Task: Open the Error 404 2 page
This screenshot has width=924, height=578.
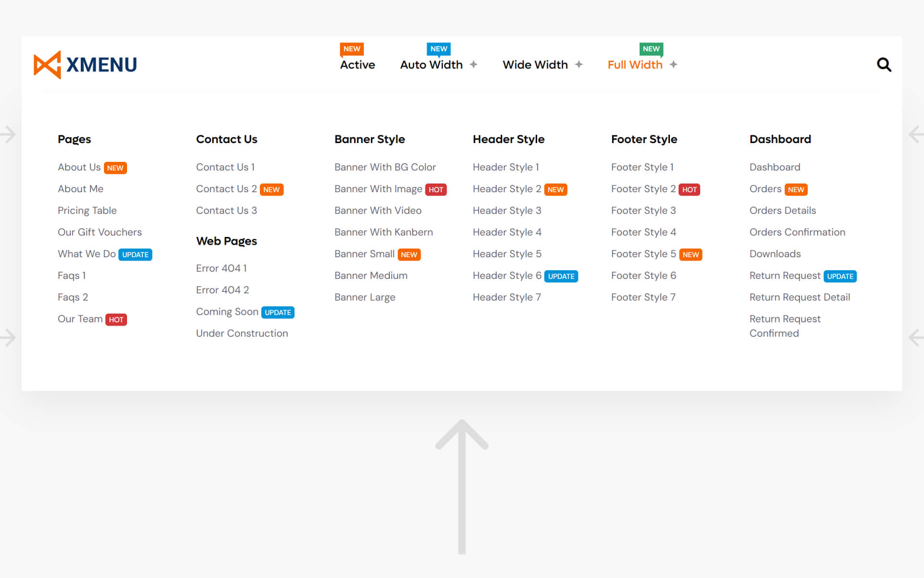Action: coord(222,290)
